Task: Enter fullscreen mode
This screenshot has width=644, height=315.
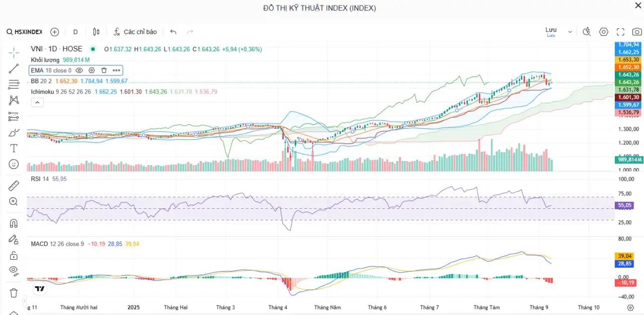Action: 620,31
